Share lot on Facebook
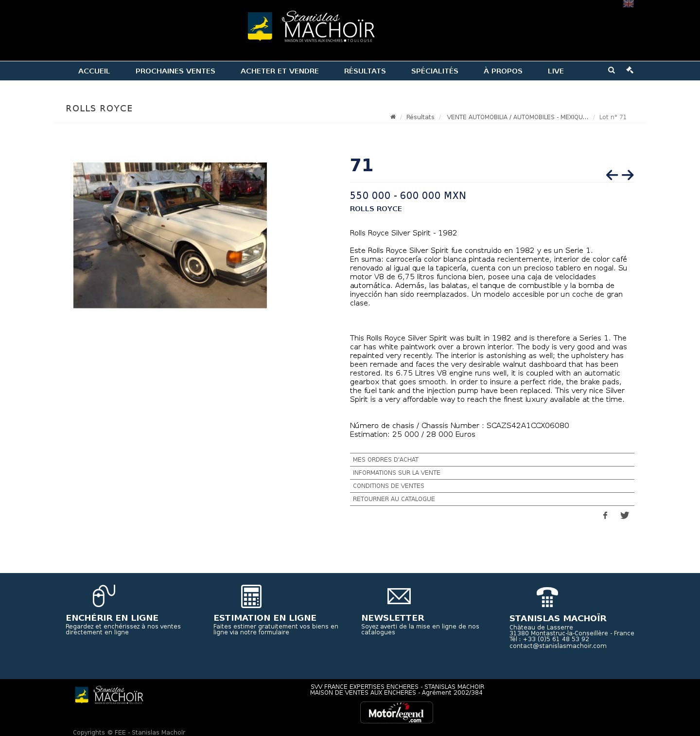Screen dimensions: 700x736 point(605,516)
